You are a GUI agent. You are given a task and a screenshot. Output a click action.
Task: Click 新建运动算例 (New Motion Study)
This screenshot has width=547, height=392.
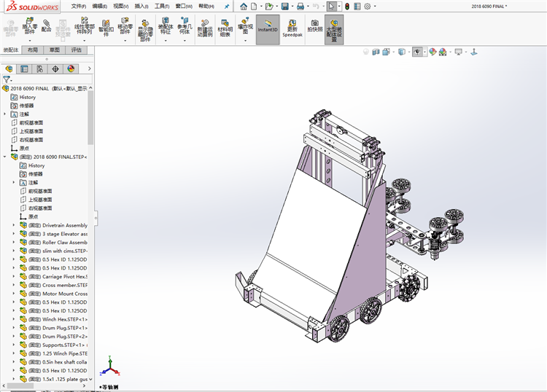(x=205, y=28)
